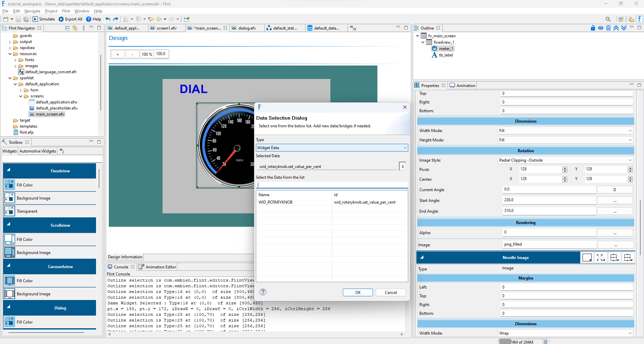Click the Back navigation yellow arrow

(x=159, y=19)
